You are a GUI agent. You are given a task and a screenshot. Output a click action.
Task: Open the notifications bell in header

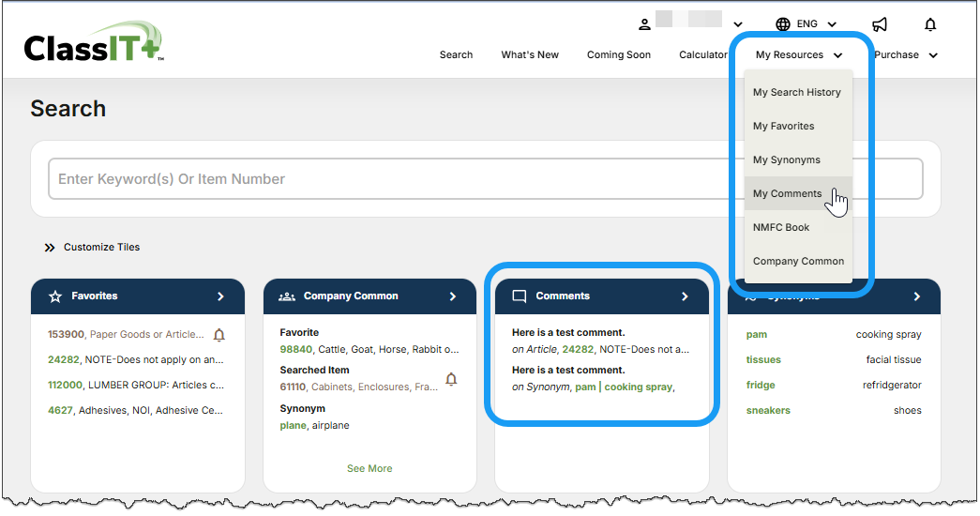(929, 24)
